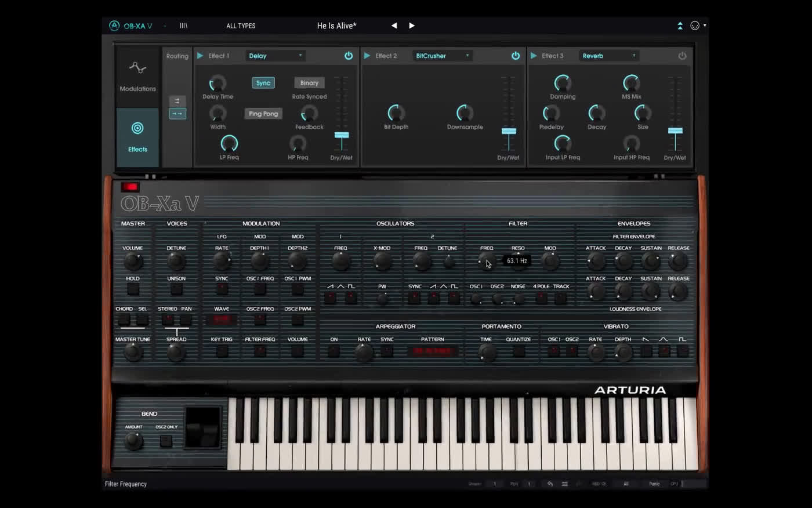
Task: Click the LFO WAVE display
Action: (222, 319)
